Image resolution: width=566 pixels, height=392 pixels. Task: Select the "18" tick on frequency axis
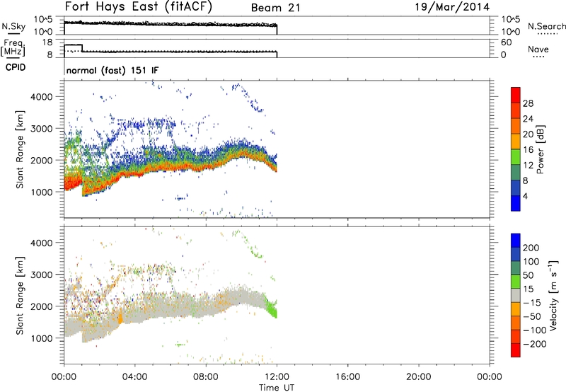[x=47, y=42]
